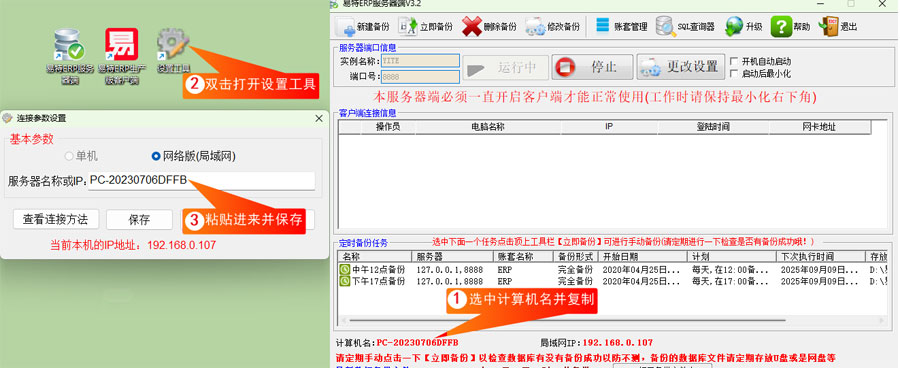Image resolution: width=900 pixels, height=368 pixels.
Task: Click the 新建备份 toolbar icon
Action: click(x=345, y=26)
